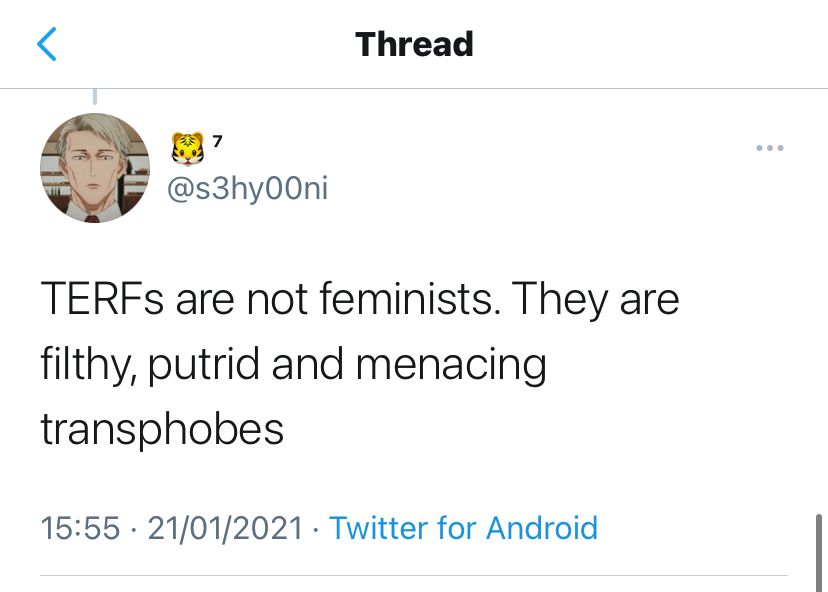The height and width of the screenshot is (592, 828).
Task: Click the word "menacing" in the tweet
Action: point(451,365)
